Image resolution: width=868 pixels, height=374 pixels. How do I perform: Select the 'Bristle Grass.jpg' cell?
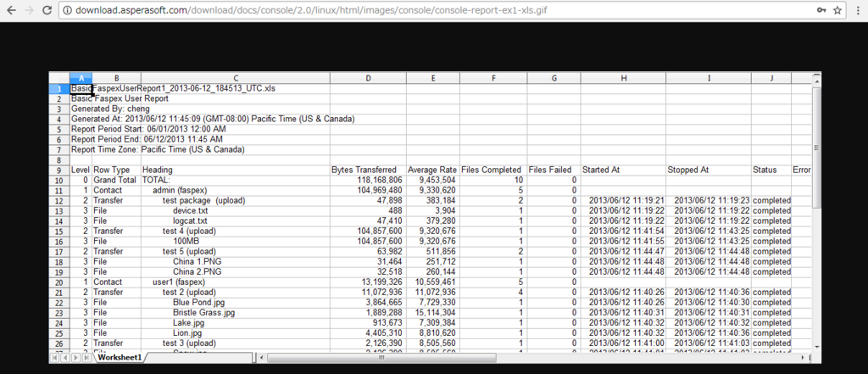point(236,312)
